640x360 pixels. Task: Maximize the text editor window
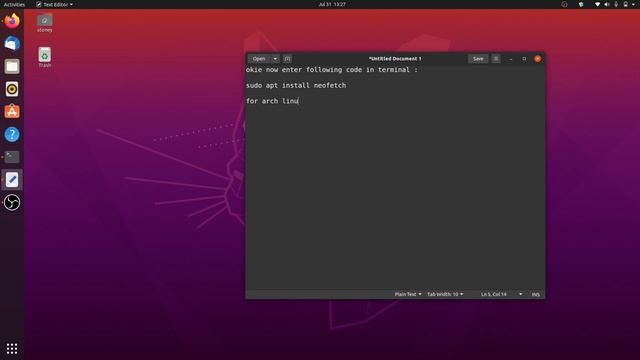point(524,59)
